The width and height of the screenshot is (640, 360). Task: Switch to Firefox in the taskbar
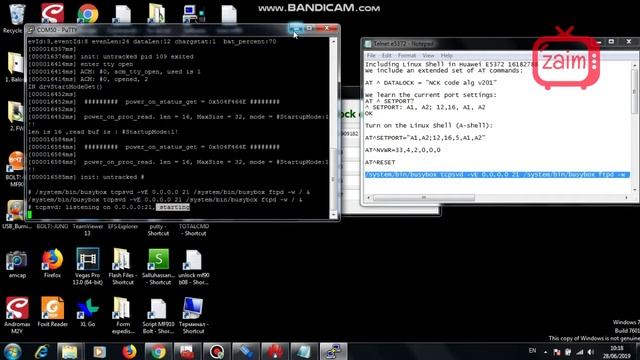[129, 351]
